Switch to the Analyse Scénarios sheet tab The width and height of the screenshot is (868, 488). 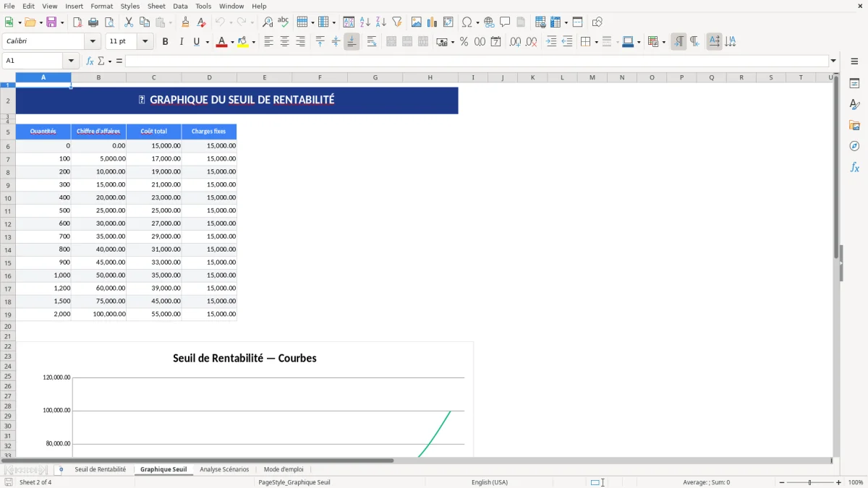click(x=224, y=468)
